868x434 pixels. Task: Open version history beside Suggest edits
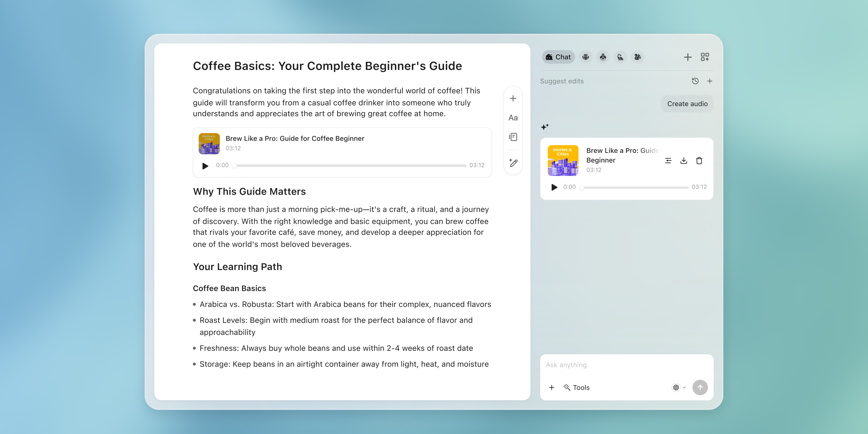(695, 81)
